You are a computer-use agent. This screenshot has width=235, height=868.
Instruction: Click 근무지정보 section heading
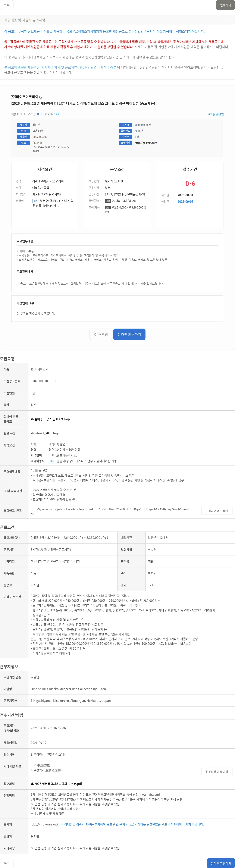click(9, 667)
